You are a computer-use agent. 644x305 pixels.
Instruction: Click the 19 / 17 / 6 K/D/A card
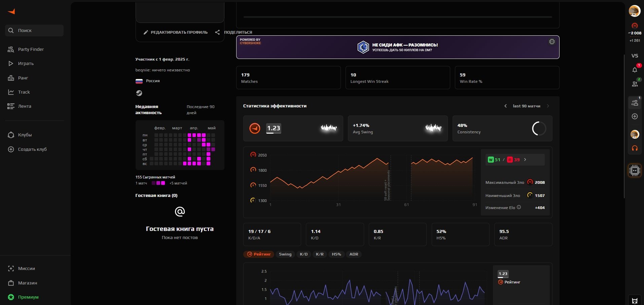tap(272, 235)
